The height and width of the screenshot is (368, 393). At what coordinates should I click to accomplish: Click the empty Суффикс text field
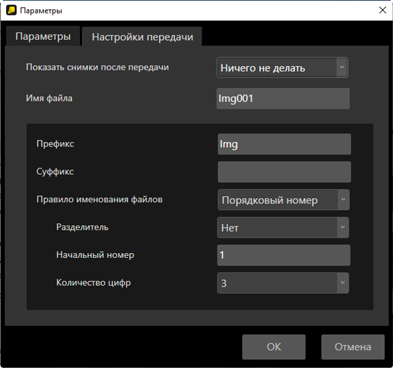click(284, 172)
